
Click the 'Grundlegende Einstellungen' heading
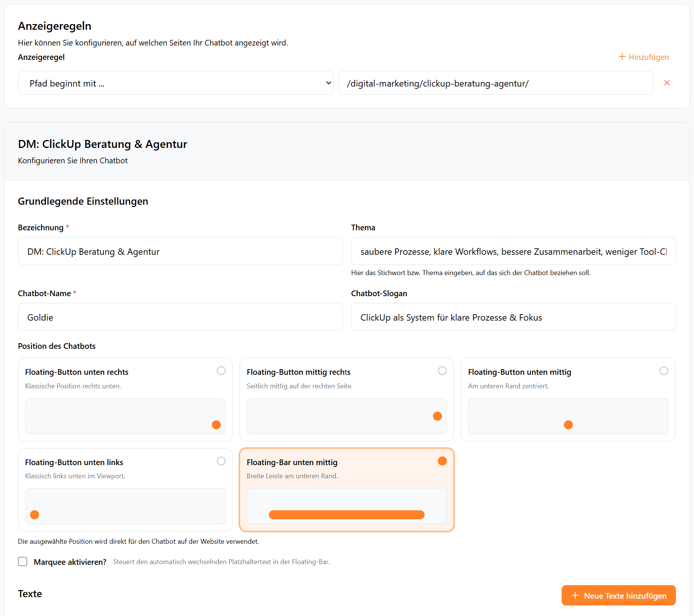coord(83,201)
